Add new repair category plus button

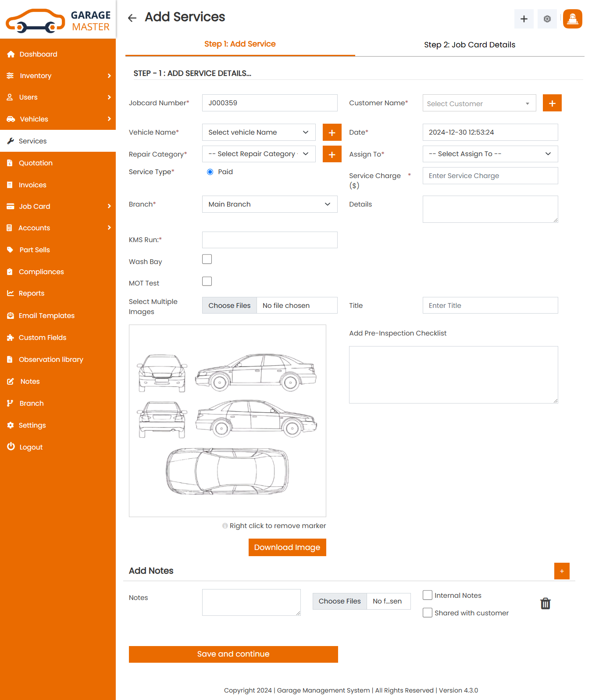(x=332, y=154)
